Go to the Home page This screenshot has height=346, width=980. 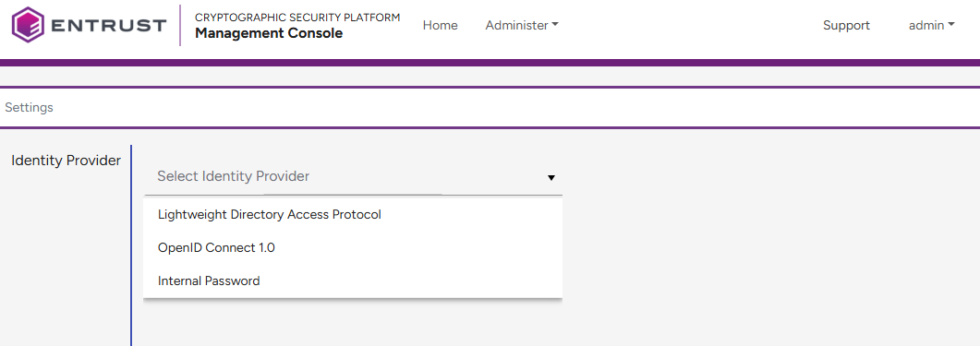click(440, 25)
